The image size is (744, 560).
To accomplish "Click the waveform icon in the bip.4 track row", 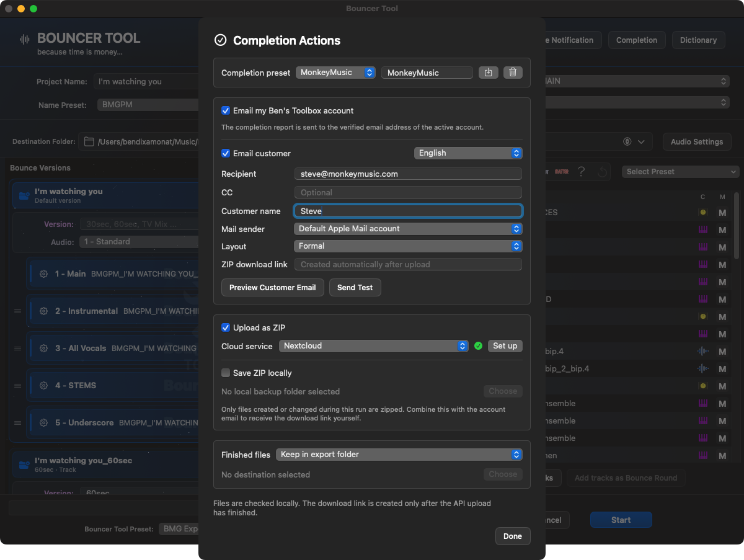I will pos(702,351).
